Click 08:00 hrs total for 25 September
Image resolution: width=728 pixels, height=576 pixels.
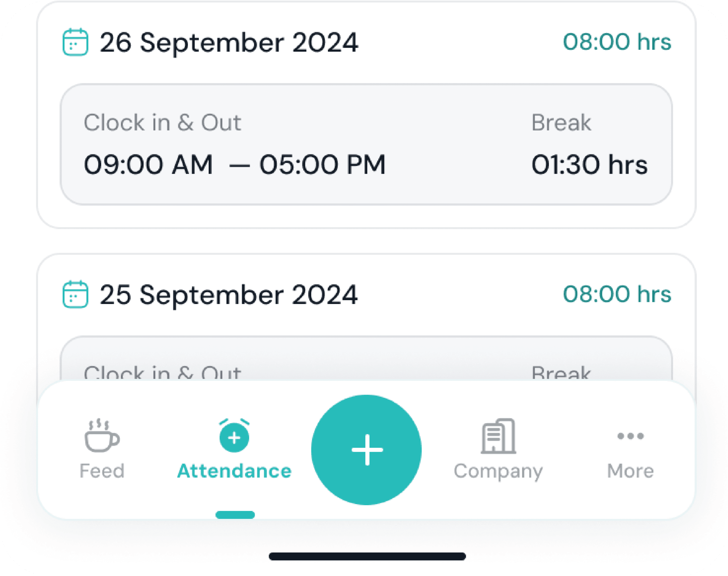[617, 294]
